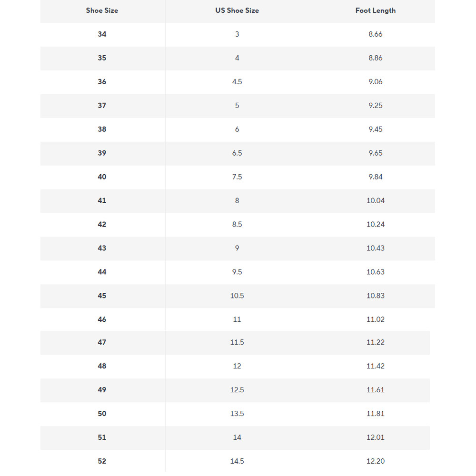Click US shoe size 12.5 cell

click(237, 390)
